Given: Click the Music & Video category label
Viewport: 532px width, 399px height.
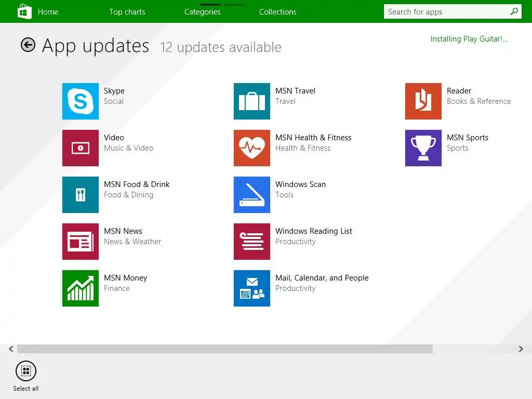Looking at the screenshot, I should 128,148.
